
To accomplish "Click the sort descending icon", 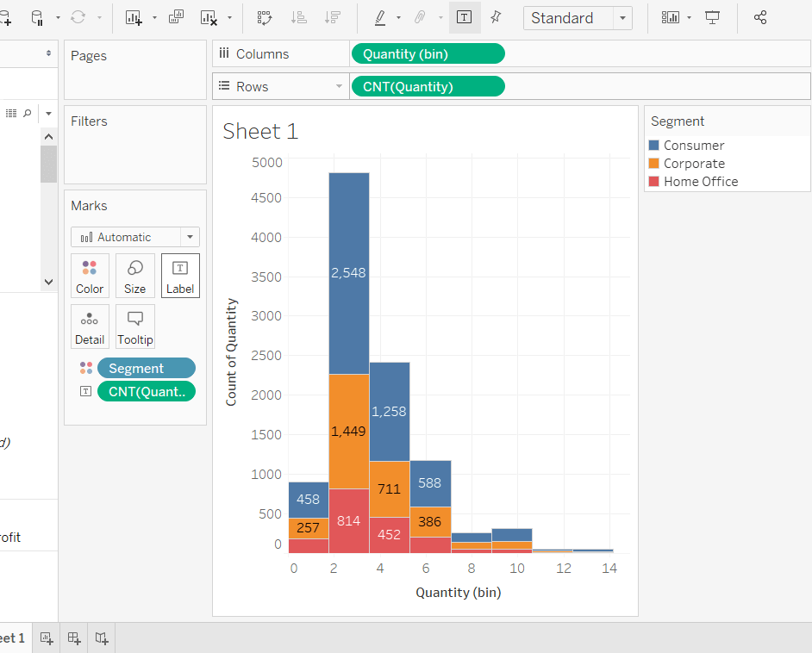I will click(x=332, y=17).
